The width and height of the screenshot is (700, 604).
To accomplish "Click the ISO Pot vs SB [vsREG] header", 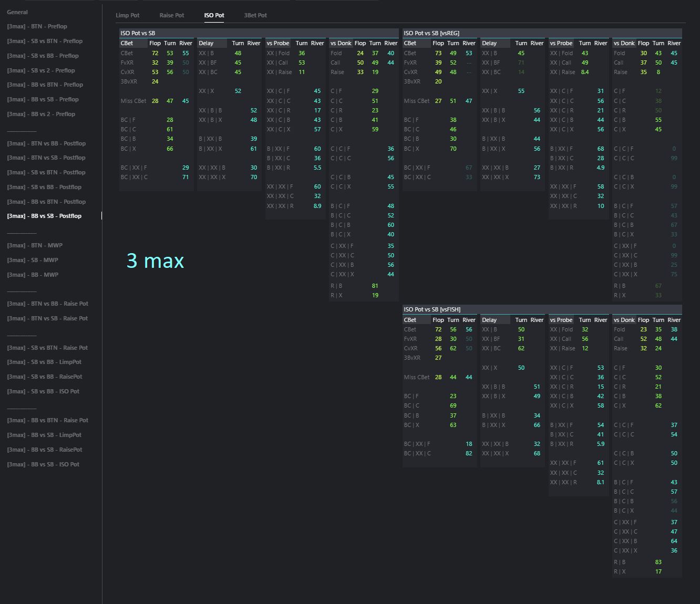I will 431,33.
